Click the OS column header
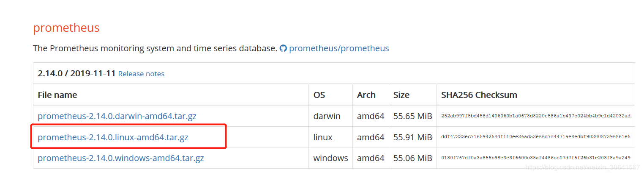 319,95
